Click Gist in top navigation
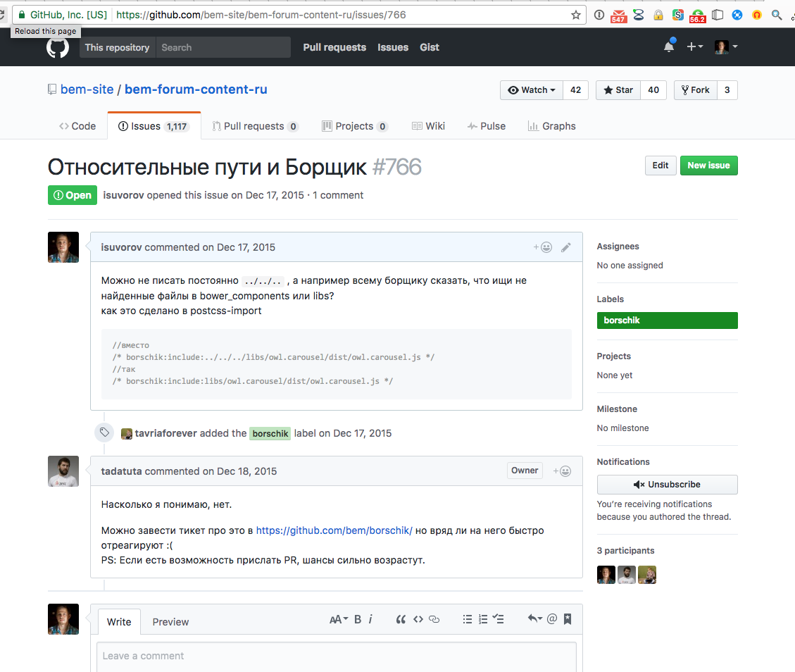Screen dimensions: 795x672 [x=430, y=47]
